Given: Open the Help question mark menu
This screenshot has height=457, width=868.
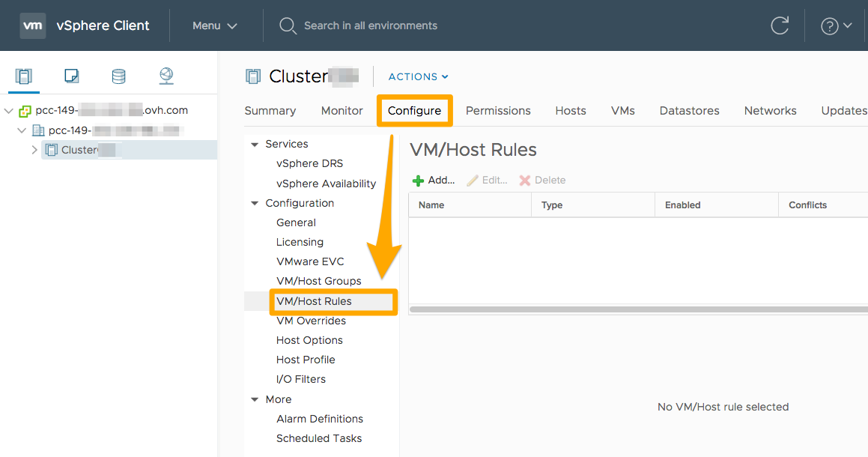Looking at the screenshot, I should 836,25.
